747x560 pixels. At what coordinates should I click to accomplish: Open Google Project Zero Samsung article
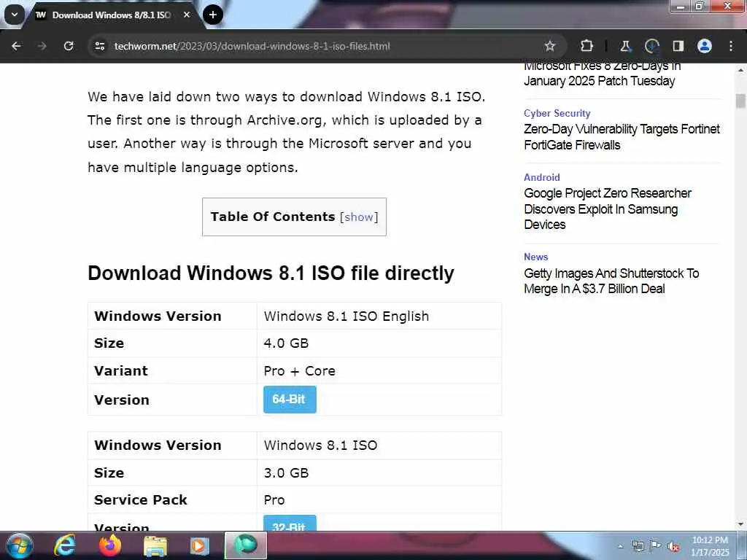(x=608, y=209)
